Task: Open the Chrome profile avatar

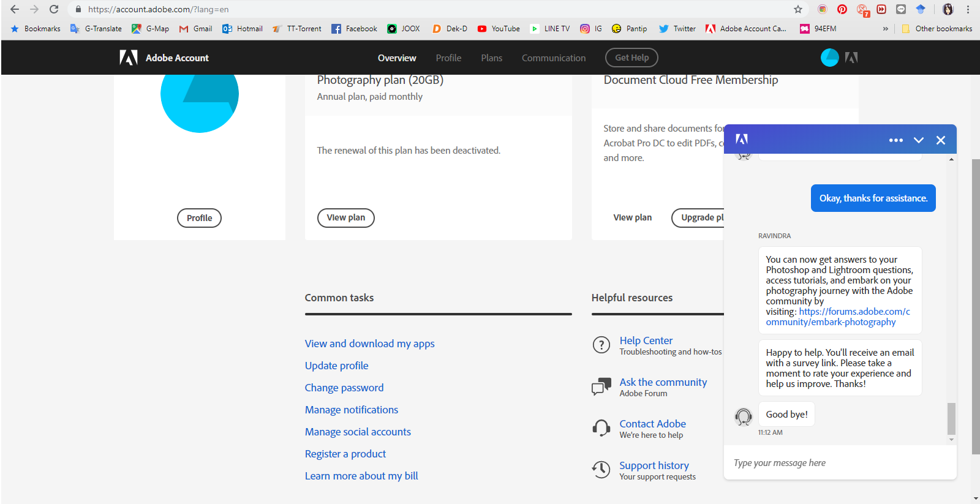Action: [x=948, y=9]
